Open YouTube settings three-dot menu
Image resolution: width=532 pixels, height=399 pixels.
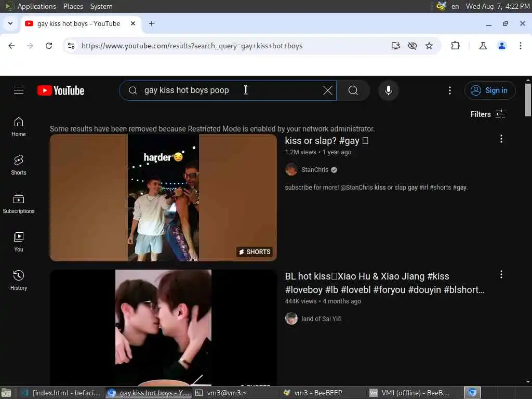[450, 90]
